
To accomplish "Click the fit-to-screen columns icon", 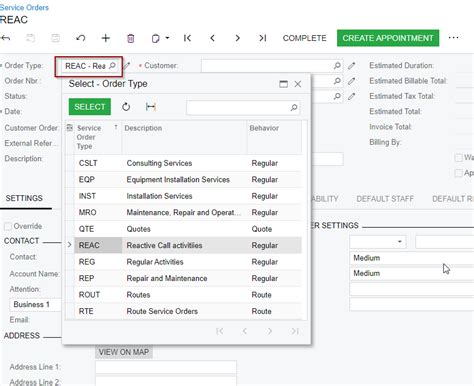I will pyautogui.click(x=151, y=107).
